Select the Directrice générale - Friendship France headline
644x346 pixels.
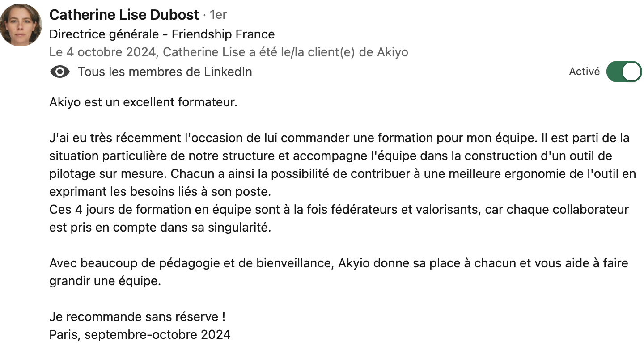click(162, 34)
